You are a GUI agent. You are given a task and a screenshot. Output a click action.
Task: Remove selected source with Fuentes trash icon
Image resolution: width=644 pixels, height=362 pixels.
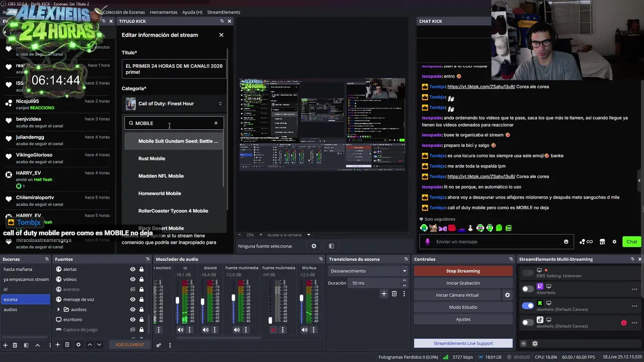click(x=67, y=344)
